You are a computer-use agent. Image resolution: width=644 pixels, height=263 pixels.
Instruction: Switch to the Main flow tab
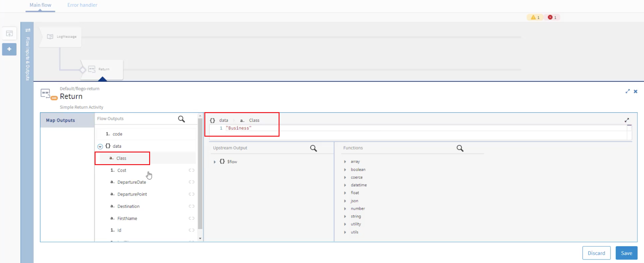(x=40, y=5)
